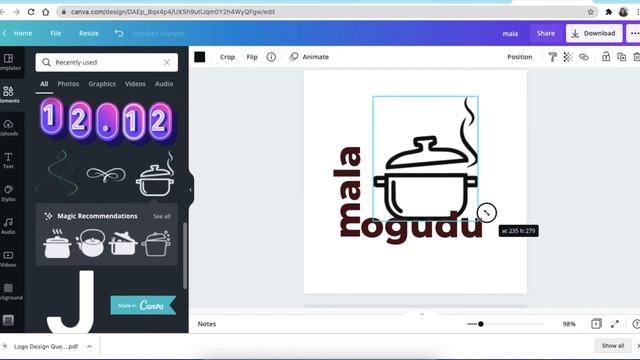Click the Home button
This screenshot has height=360, width=640.
[x=23, y=33]
